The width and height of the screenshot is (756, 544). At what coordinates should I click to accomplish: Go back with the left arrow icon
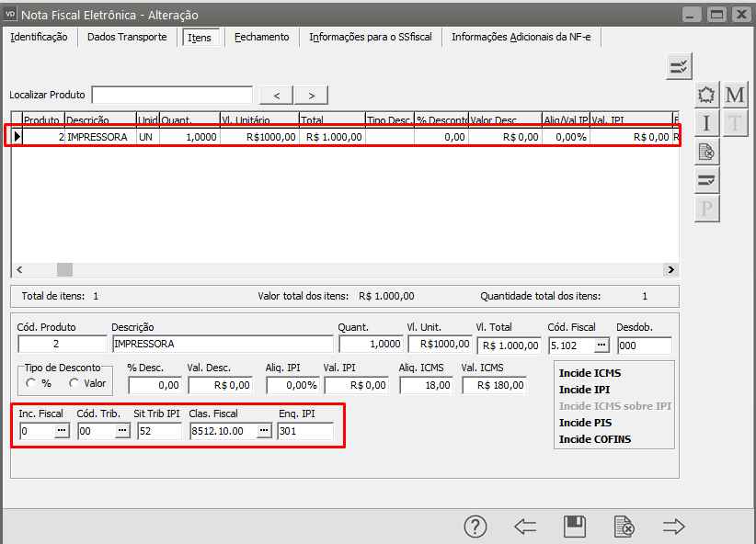pyautogui.click(x=525, y=527)
